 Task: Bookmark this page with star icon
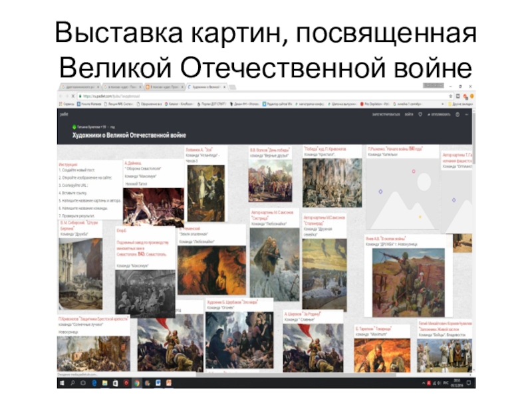451,96
